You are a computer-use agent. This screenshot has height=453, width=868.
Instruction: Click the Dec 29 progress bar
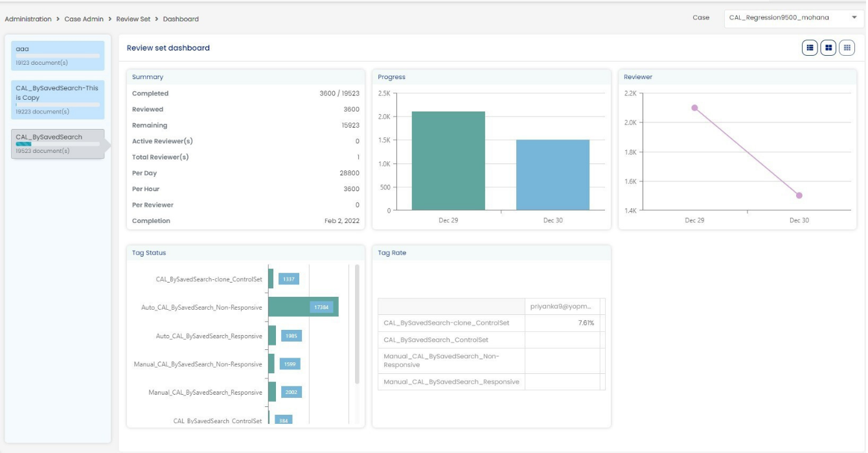[448, 161]
